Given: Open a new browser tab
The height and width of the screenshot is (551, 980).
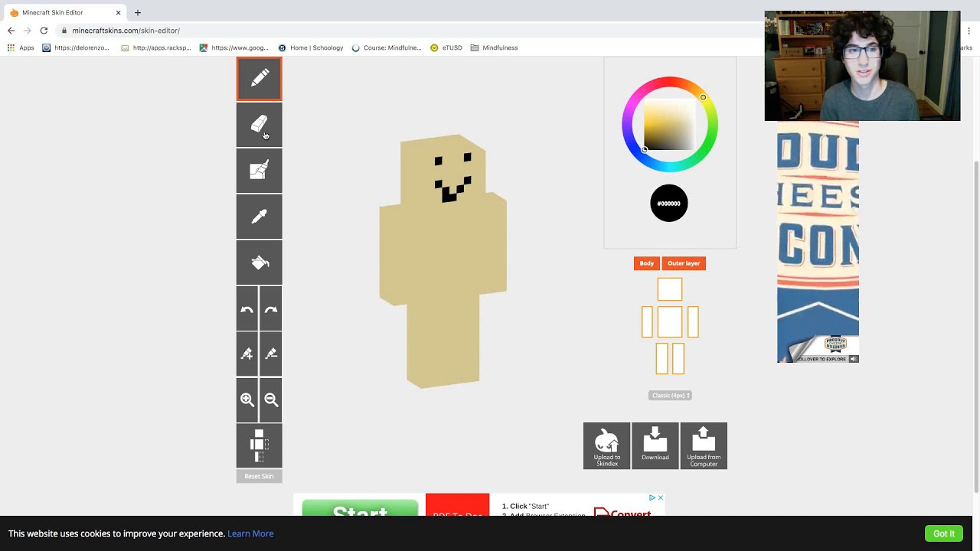Looking at the screenshot, I should click(138, 12).
